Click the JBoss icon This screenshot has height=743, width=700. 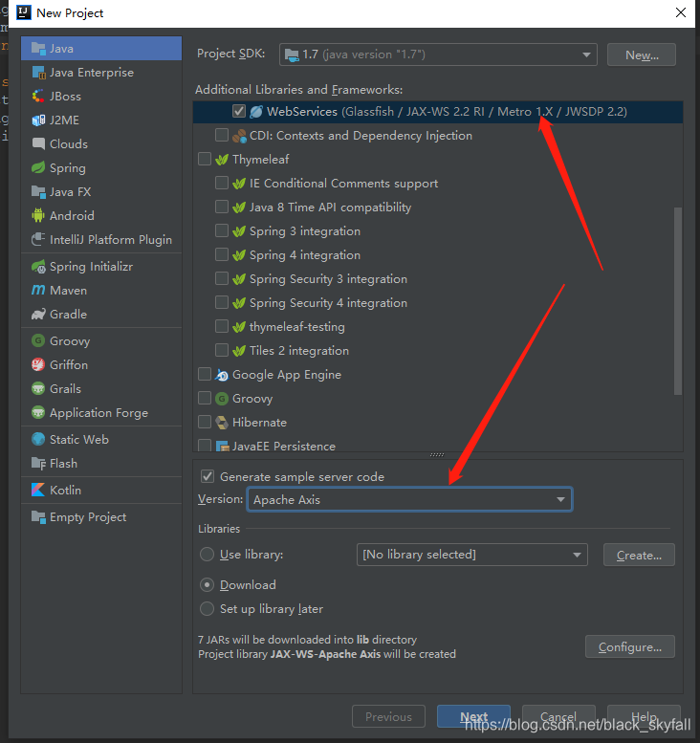pos(38,97)
